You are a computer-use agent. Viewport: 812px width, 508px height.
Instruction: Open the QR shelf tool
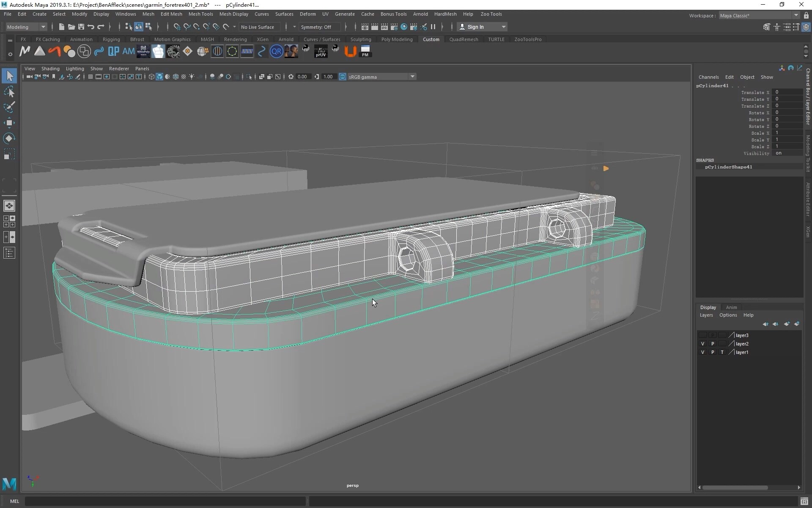(x=276, y=52)
